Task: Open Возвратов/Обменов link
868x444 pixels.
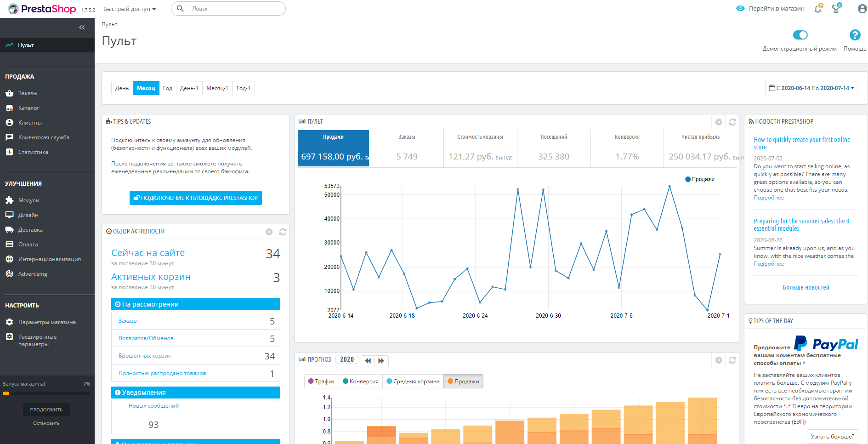Action: 146,338
